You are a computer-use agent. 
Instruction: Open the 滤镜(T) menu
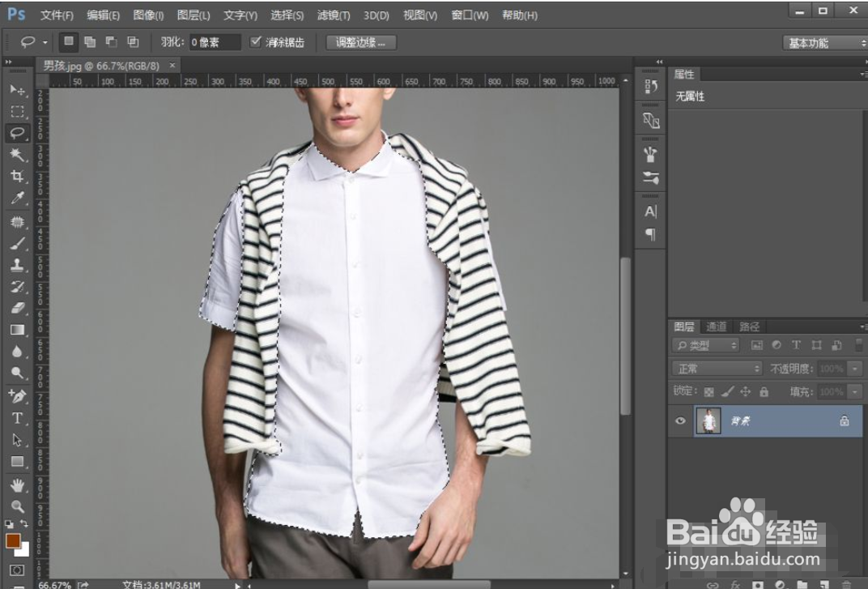click(334, 15)
